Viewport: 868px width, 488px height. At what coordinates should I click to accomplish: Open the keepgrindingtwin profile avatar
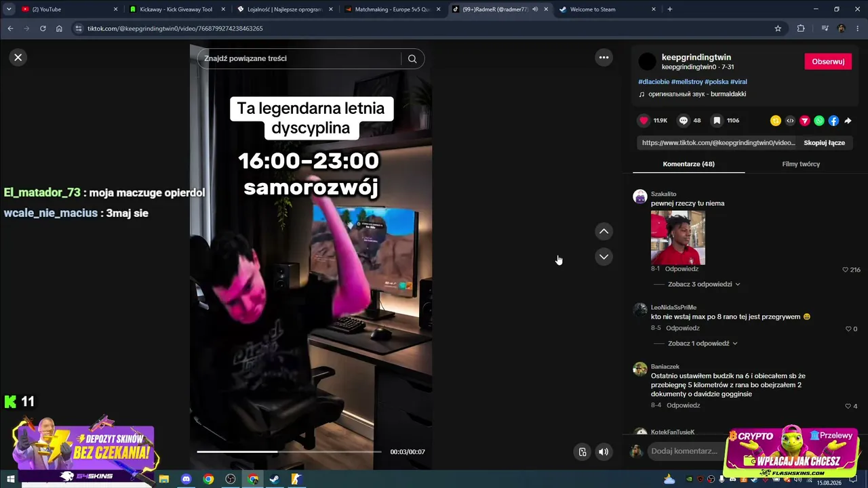(x=648, y=62)
